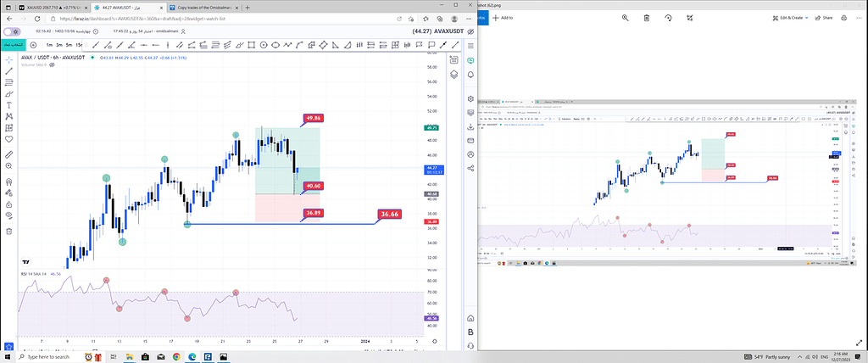Pick the ellipse shape in the drawing toolbar

point(275,46)
